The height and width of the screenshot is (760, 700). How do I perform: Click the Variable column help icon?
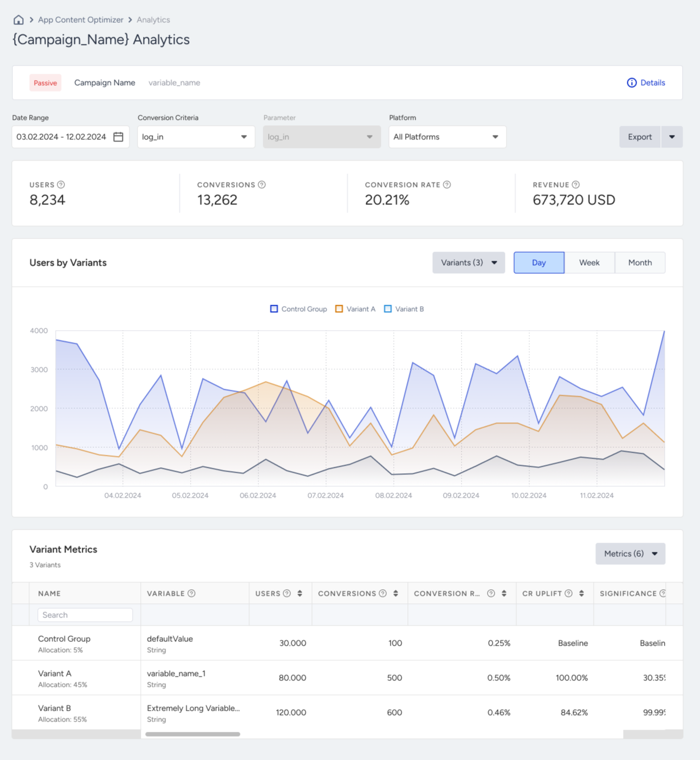(x=192, y=594)
